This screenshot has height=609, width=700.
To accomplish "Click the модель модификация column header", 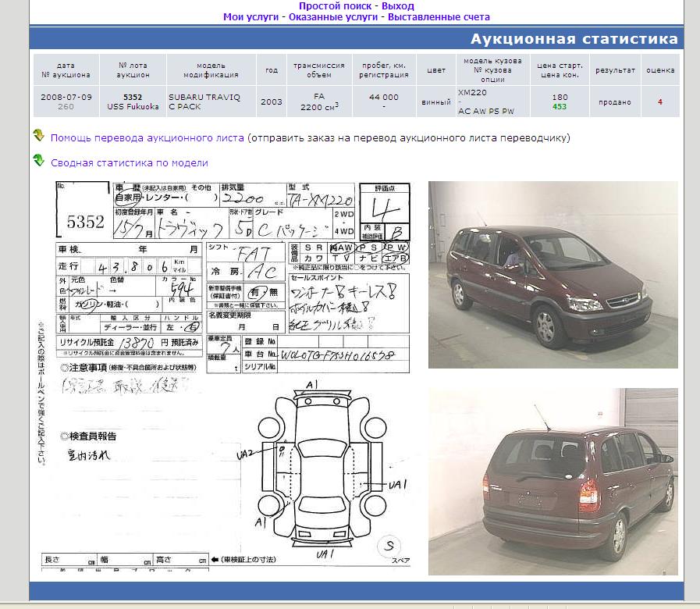I will (x=211, y=70).
